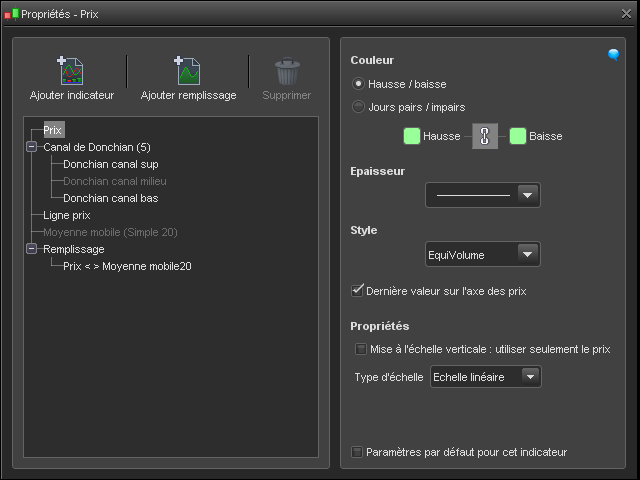Select Jours pairs / impairs radio option
The image size is (640, 480).
coord(359,106)
